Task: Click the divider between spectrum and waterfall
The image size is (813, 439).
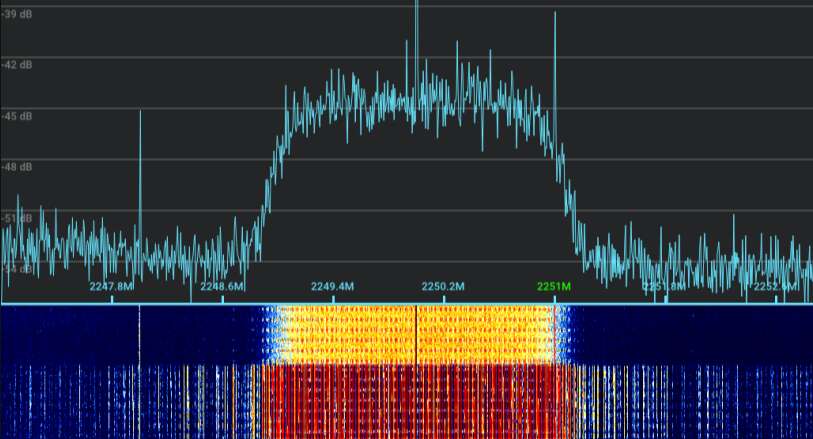Action: pos(406,303)
